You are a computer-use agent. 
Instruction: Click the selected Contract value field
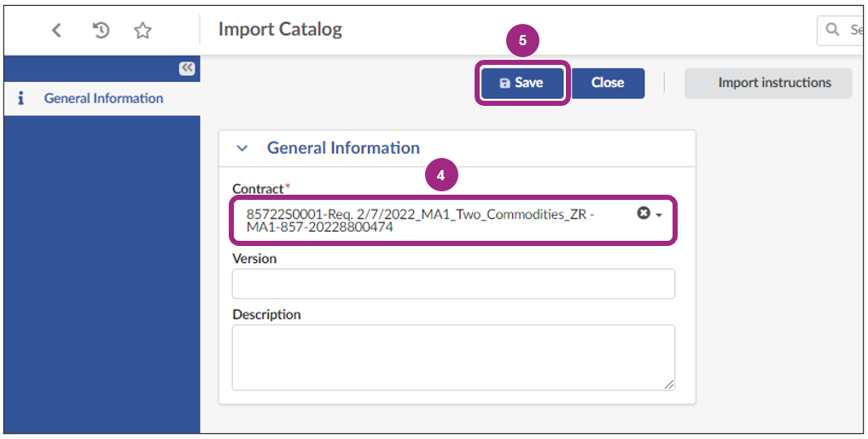tap(453, 220)
